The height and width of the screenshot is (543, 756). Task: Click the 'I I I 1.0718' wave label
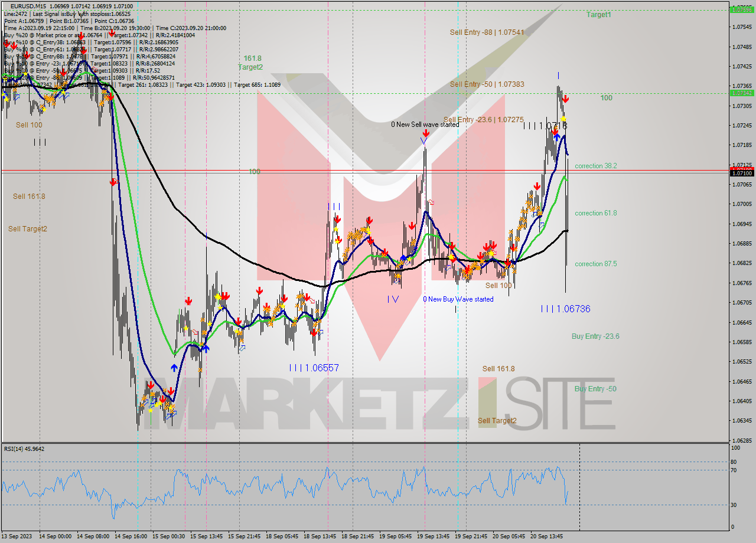pos(545,126)
